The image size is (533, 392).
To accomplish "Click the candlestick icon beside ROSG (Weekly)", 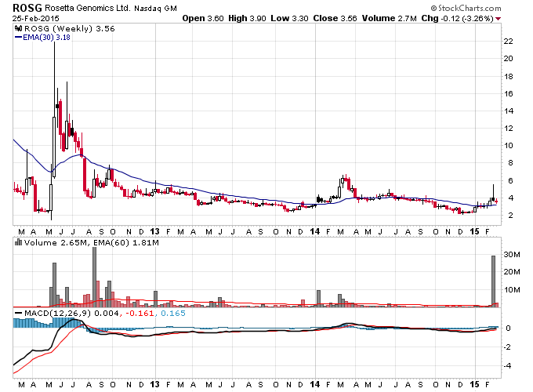I will tap(19, 28).
